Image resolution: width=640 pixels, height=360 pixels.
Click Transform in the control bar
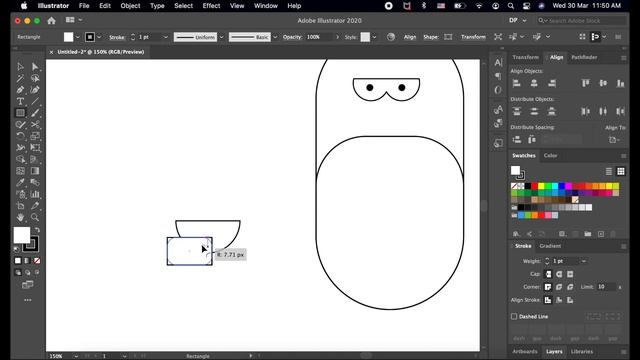473,37
